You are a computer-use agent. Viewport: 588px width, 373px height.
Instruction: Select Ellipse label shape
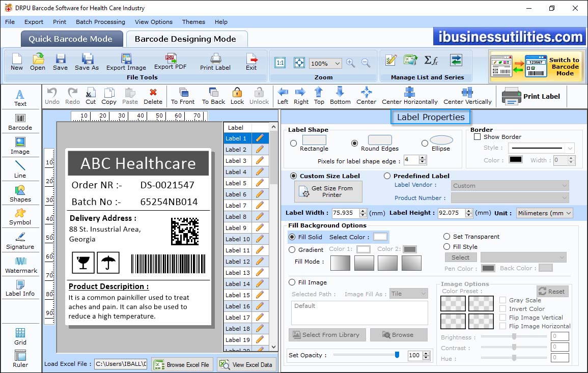[x=425, y=143]
